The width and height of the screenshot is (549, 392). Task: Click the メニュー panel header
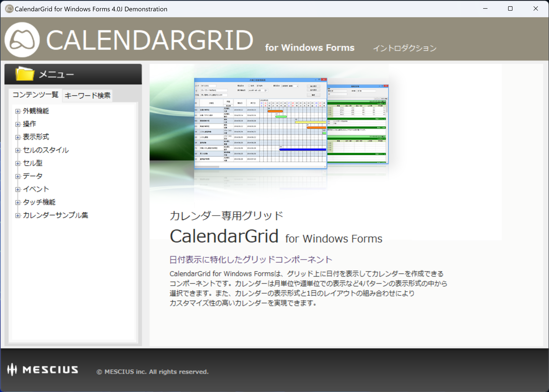[x=73, y=74]
